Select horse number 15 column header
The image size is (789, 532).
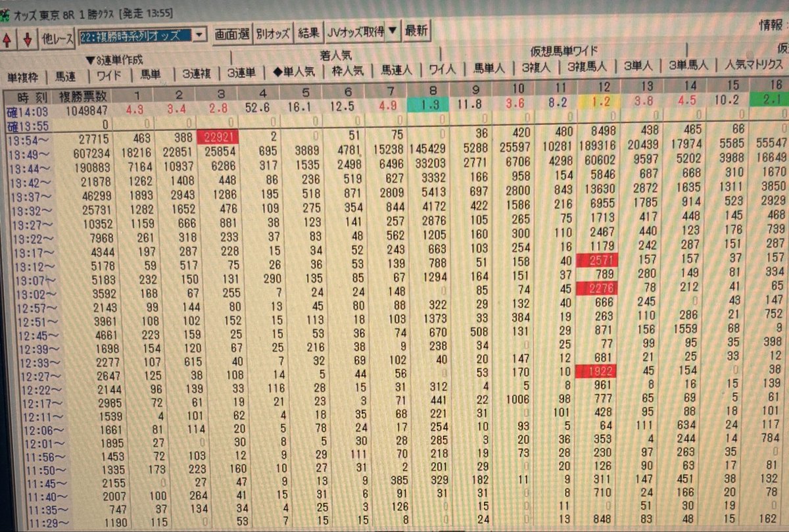pos(734,84)
